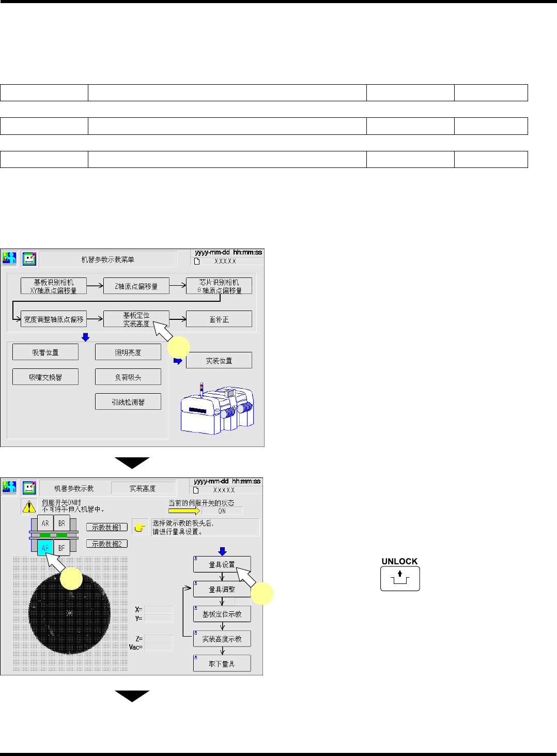557x756 pixels.
Task: Click the yellow pointing hand icon
Action: [x=140, y=527]
